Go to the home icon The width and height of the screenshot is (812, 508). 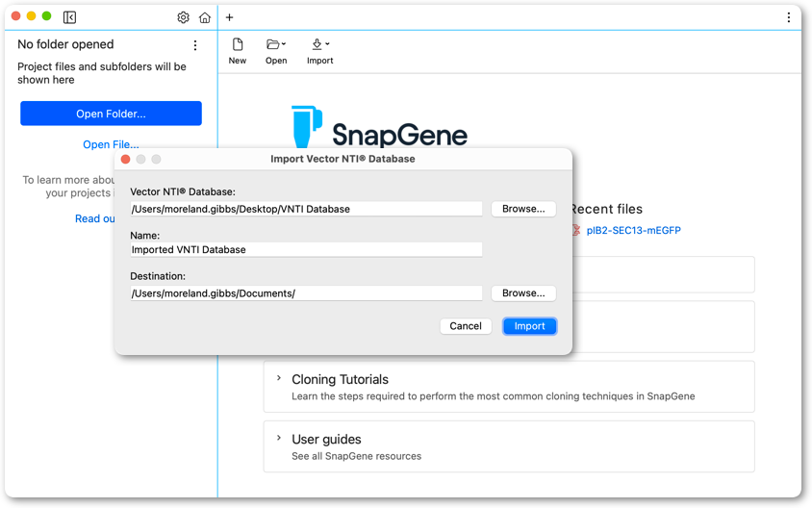pyautogui.click(x=205, y=17)
